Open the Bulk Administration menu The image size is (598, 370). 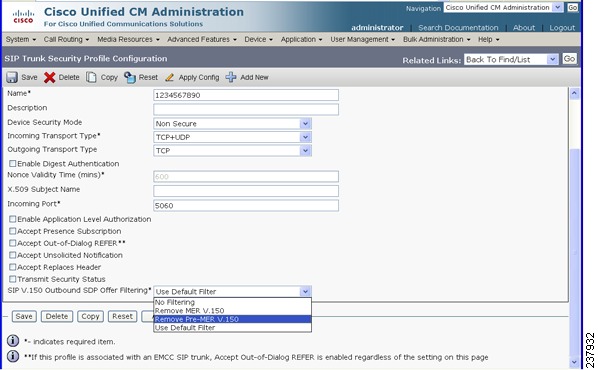[x=437, y=39]
